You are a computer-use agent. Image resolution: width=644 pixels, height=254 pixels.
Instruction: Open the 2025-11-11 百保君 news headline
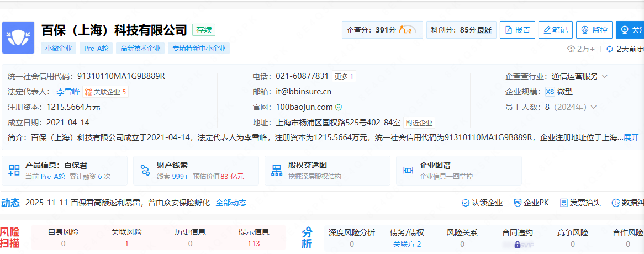(118, 203)
